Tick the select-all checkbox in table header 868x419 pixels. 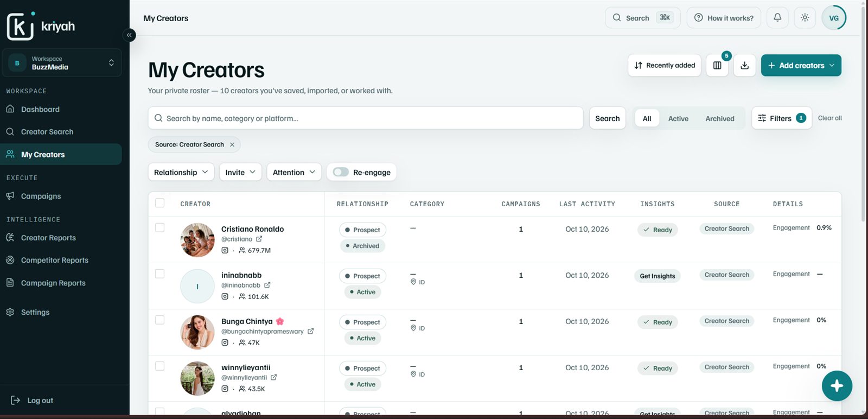[x=160, y=203]
